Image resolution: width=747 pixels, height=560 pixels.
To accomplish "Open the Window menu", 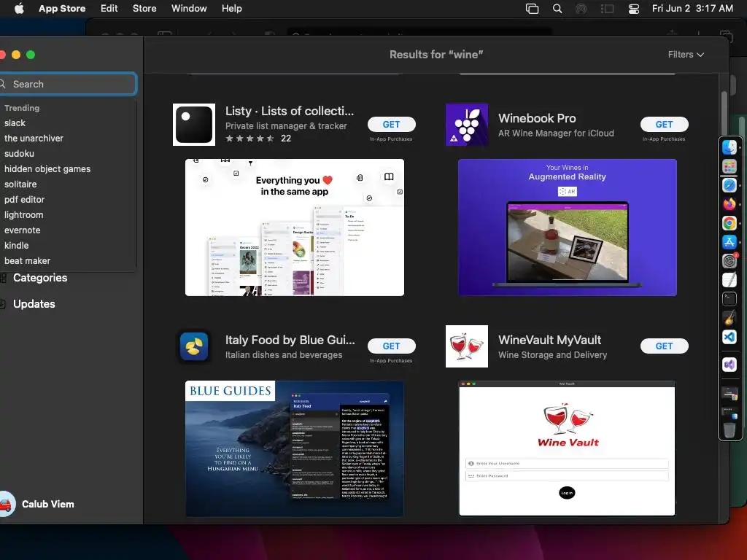I will coord(189,9).
